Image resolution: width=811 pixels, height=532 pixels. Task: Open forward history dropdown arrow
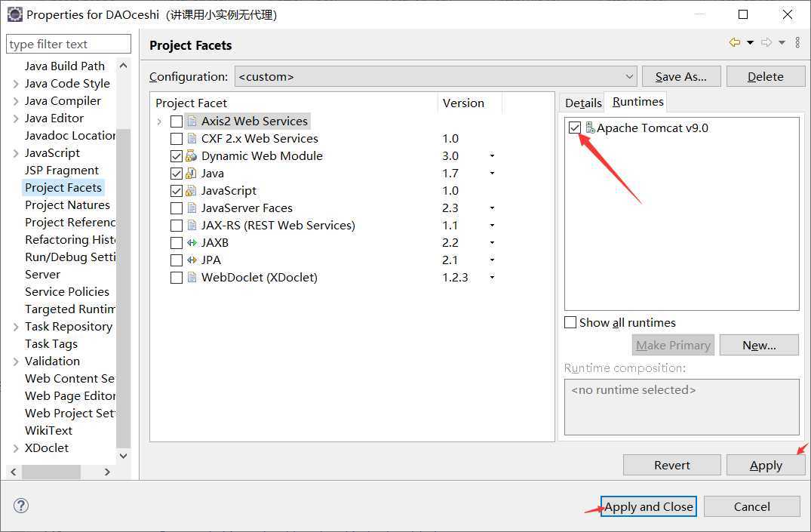[782, 43]
